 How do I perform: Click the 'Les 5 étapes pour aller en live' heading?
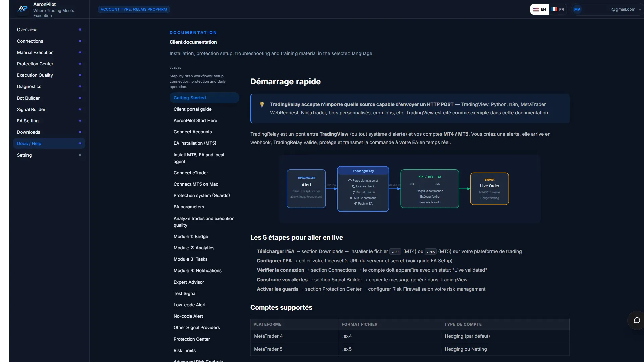(x=297, y=237)
